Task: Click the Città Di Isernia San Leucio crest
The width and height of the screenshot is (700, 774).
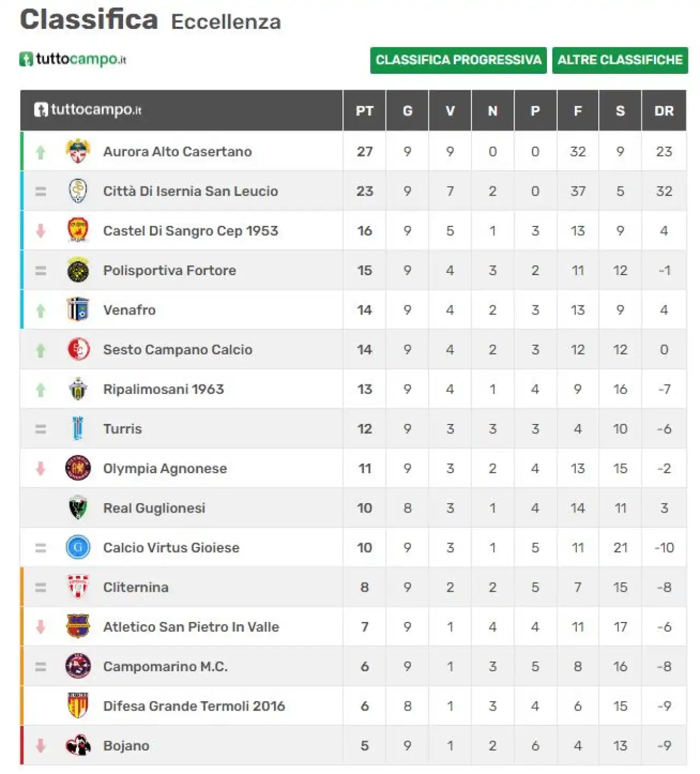Action: pos(78,191)
